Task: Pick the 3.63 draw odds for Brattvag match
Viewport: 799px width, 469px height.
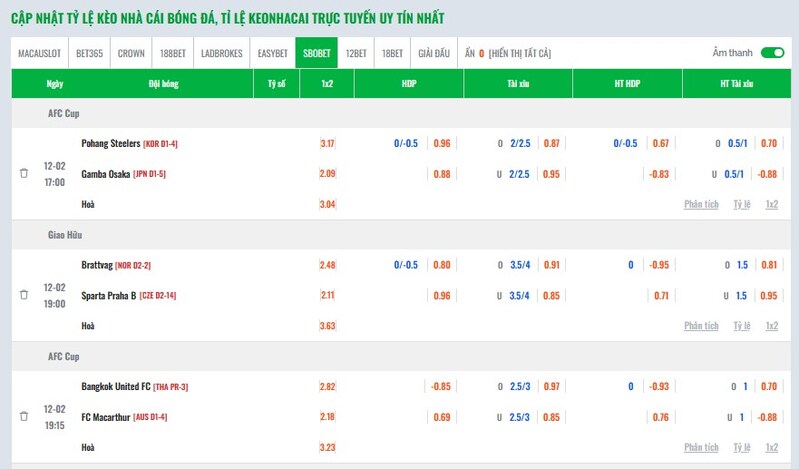Action: click(327, 326)
